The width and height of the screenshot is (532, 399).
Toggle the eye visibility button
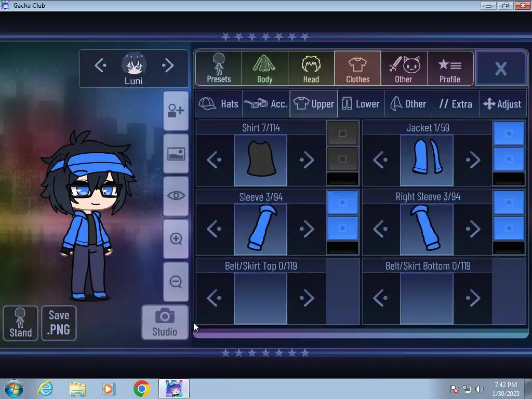click(x=176, y=196)
